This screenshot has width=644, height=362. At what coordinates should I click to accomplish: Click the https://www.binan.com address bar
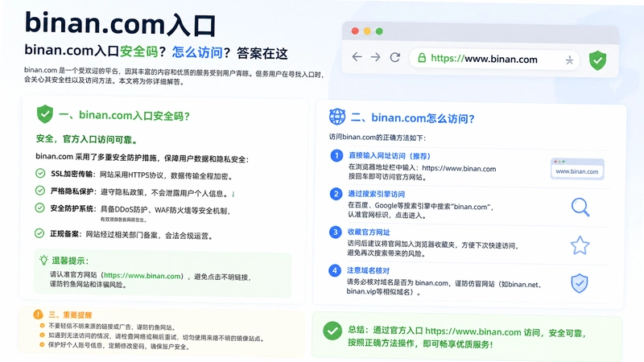click(x=494, y=59)
